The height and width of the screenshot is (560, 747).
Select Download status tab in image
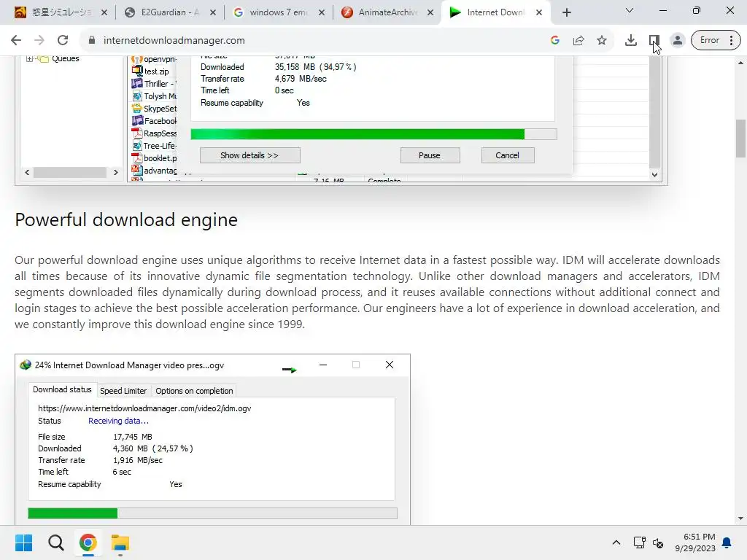coord(62,389)
